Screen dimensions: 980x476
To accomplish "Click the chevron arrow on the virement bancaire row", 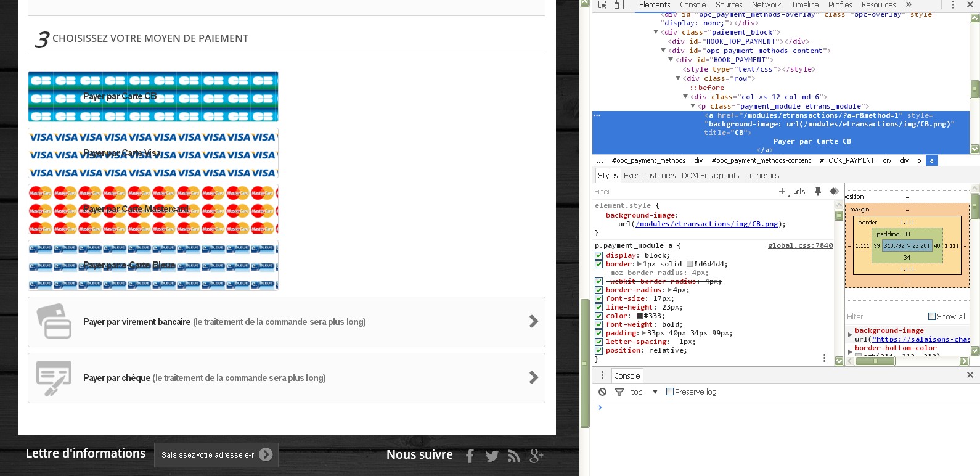I will pyautogui.click(x=534, y=321).
